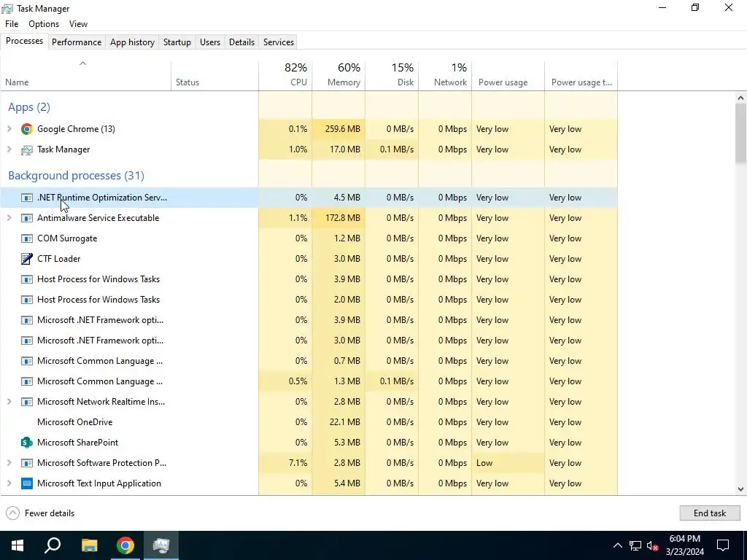The image size is (747, 560).
Task: Expand the Task Manager process group
Action: coord(9,149)
